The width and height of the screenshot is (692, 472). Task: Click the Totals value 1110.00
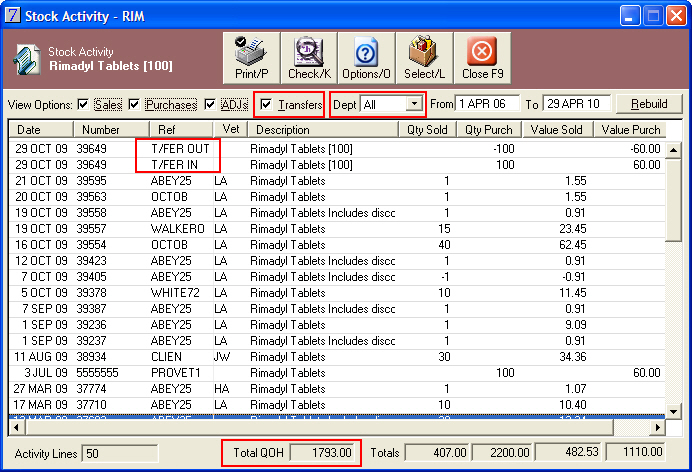click(x=636, y=453)
